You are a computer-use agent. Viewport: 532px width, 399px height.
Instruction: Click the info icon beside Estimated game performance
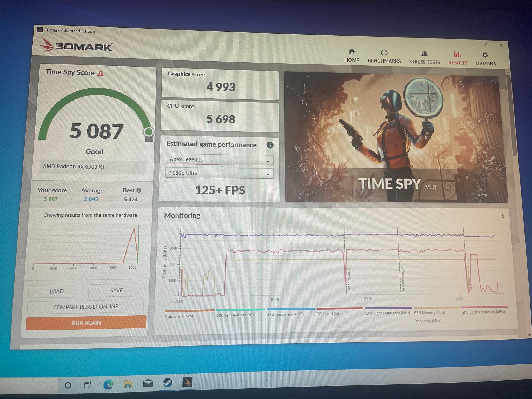coord(270,145)
